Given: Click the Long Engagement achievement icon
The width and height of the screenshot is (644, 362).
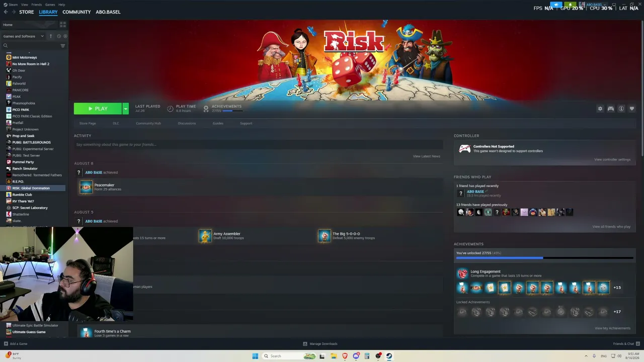Looking at the screenshot, I should (462, 274).
